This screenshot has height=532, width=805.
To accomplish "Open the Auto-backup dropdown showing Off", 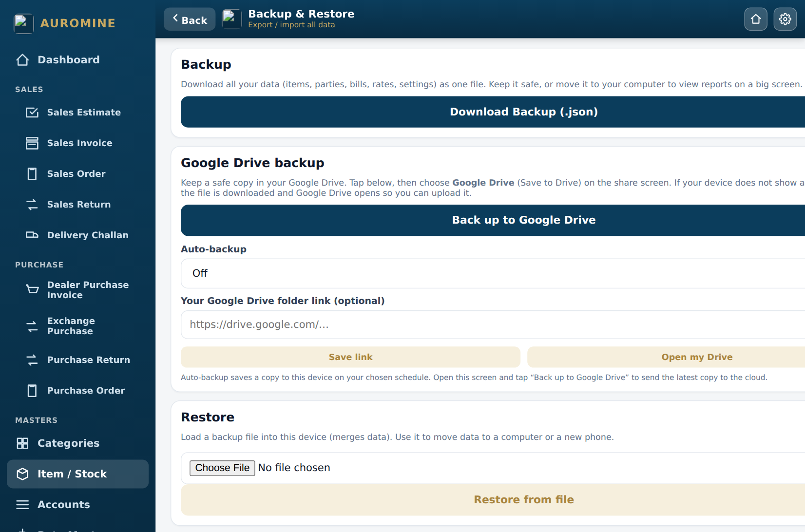I will pyautogui.click(x=493, y=273).
